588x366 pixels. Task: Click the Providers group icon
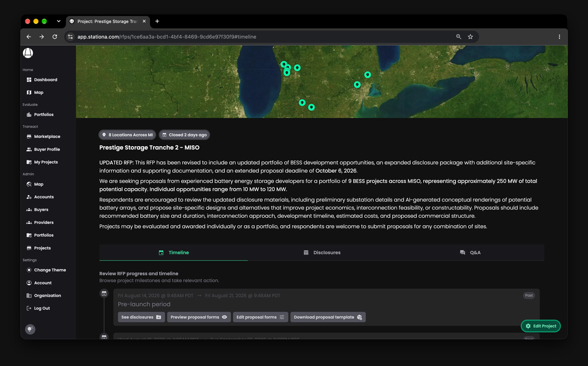pyautogui.click(x=29, y=222)
